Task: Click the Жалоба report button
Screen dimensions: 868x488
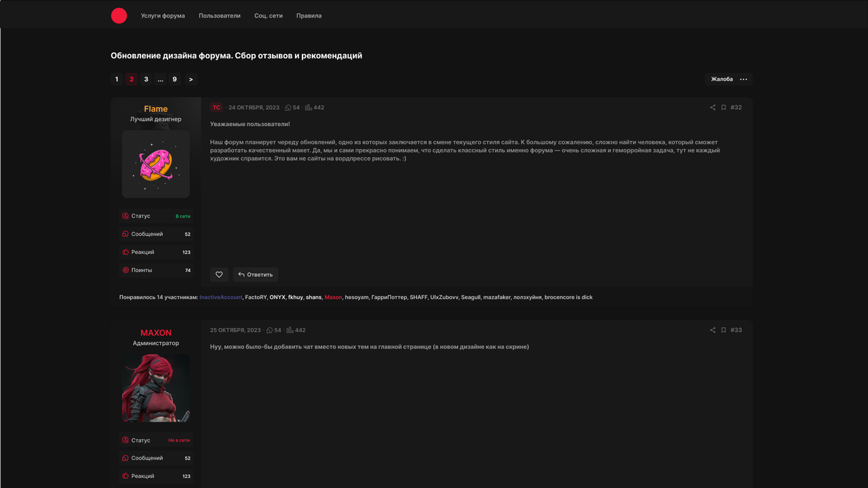Action: 722,79
